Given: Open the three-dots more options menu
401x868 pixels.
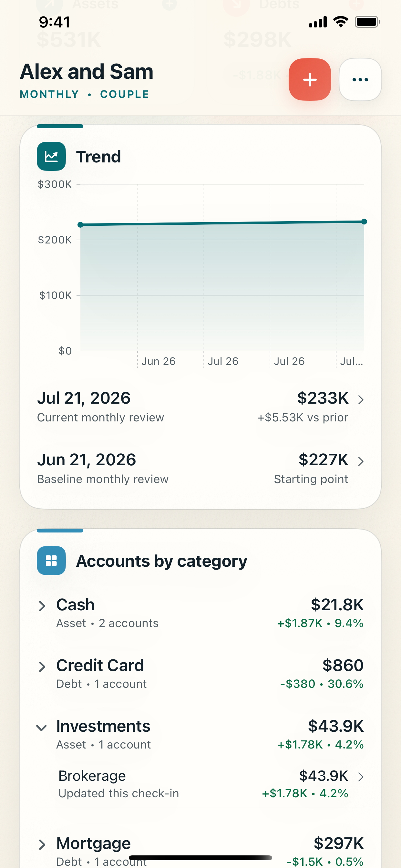Looking at the screenshot, I should 360,79.
